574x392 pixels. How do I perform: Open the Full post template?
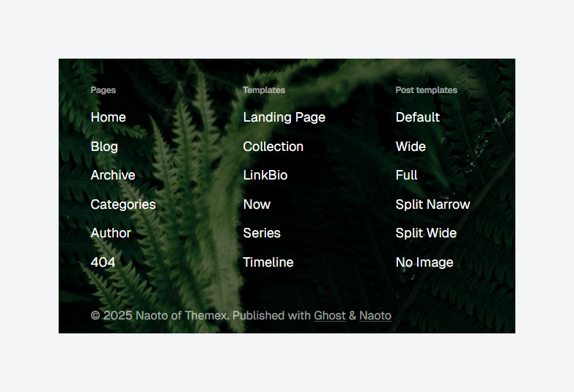tap(406, 175)
